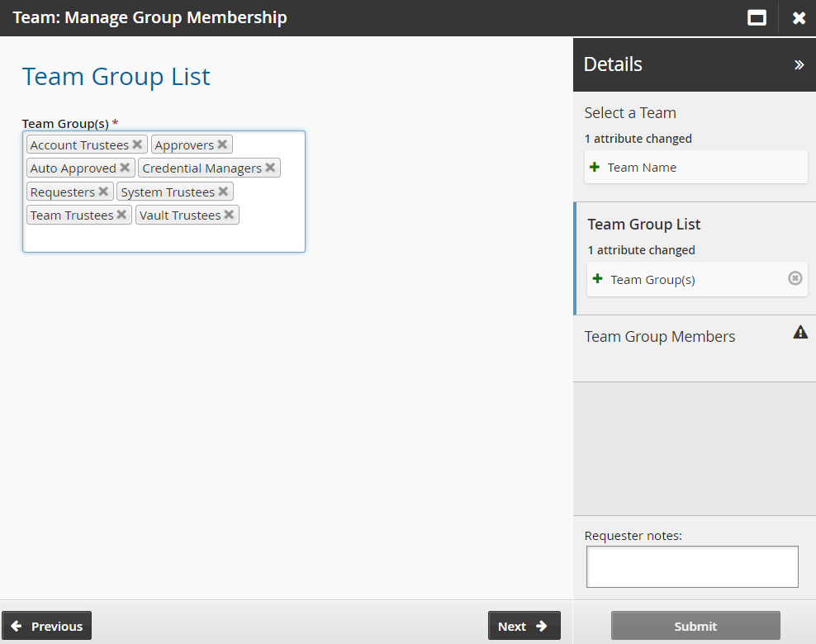This screenshot has height=644, width=816.
Task: Click empty area of Team Group(s) box
Action: coord(164,239)
